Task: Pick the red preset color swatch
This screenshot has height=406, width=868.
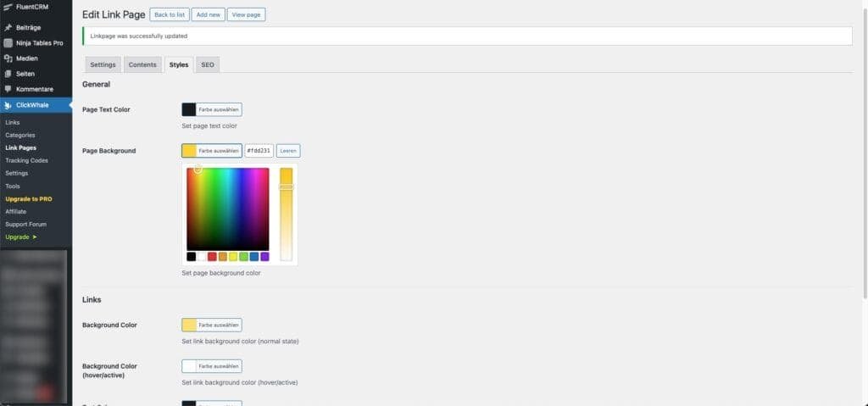Action: pos(212,257)
